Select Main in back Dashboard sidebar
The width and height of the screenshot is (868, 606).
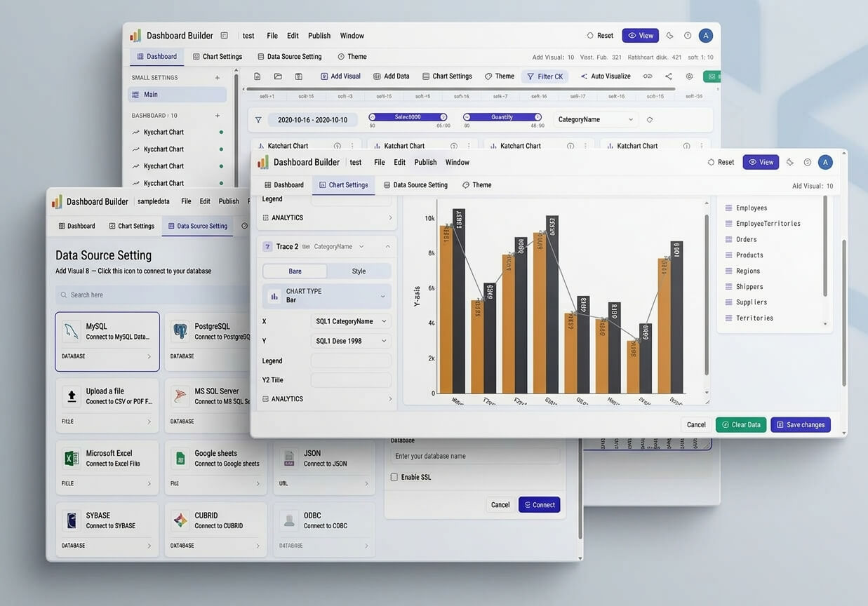[x=177, y=95]
